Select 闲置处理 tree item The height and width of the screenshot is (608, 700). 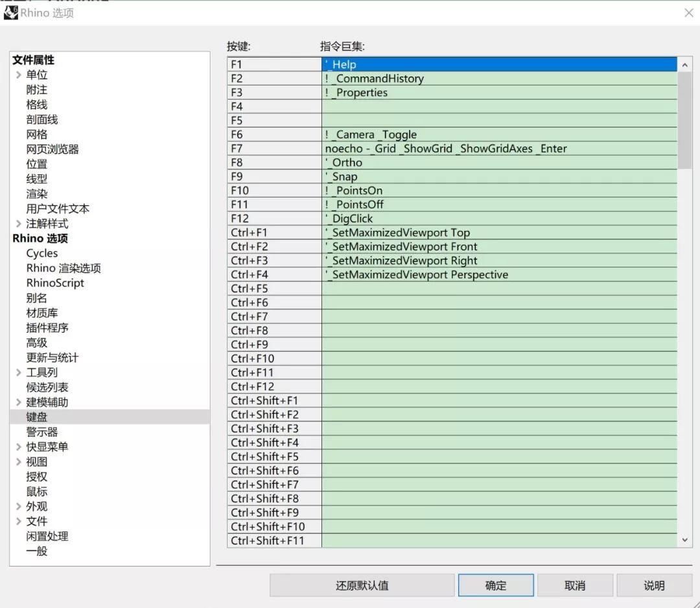(x=47, y=536)
